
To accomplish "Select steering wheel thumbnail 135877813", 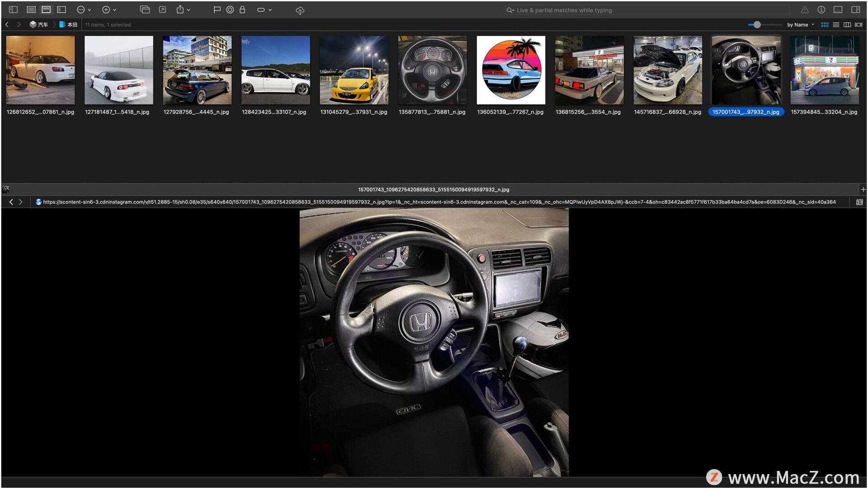I will [433, 70].
